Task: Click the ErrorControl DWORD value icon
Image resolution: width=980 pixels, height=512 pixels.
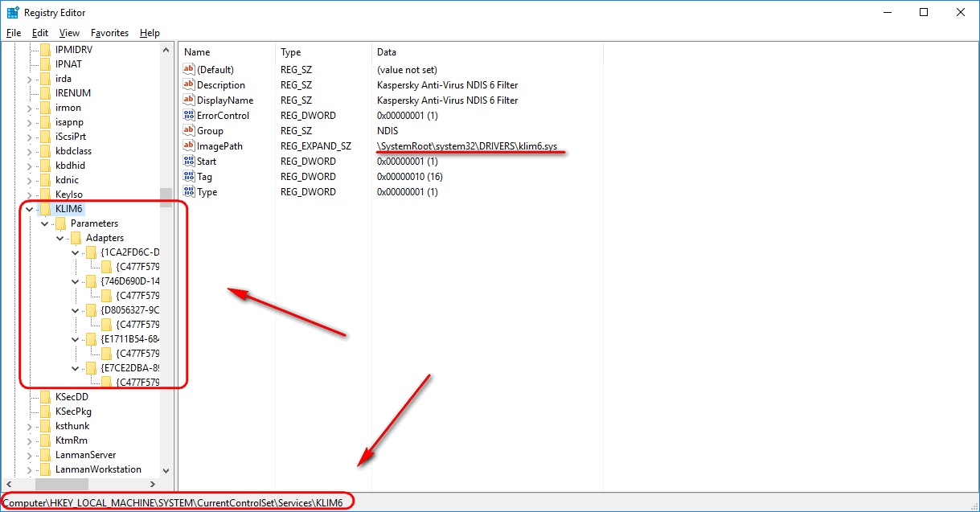Action: pyautogui.click(x=189, y=116)
